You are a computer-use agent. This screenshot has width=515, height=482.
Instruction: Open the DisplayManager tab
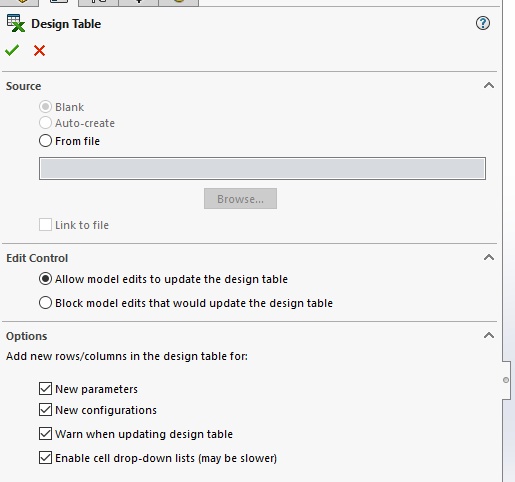(179, 2)
